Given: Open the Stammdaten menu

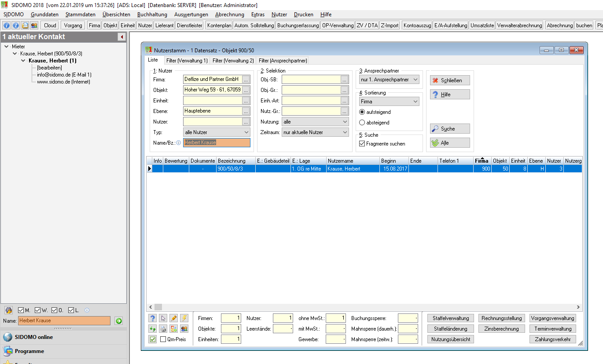Looking at the screenshot, I should 81,15.
